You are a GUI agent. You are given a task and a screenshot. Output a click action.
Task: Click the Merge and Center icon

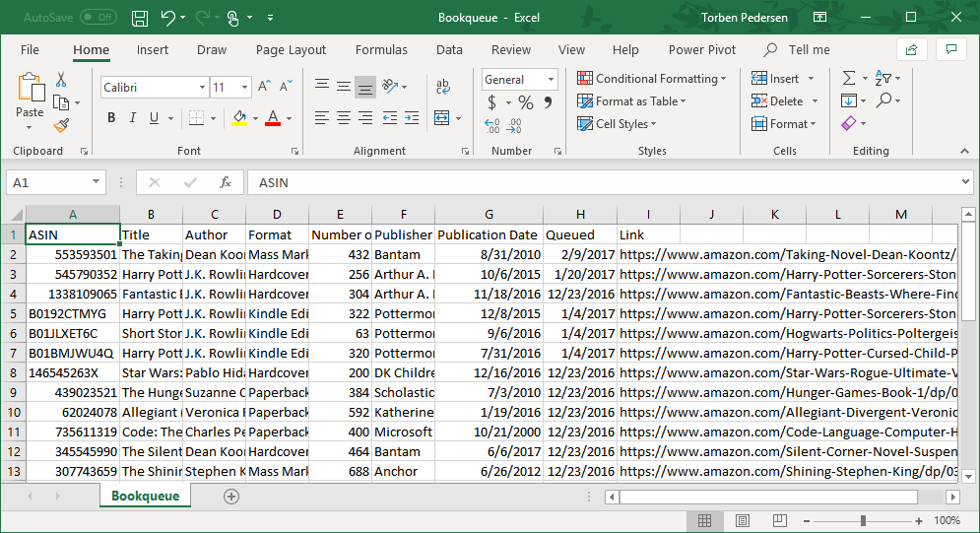click(x=442, y=117)
